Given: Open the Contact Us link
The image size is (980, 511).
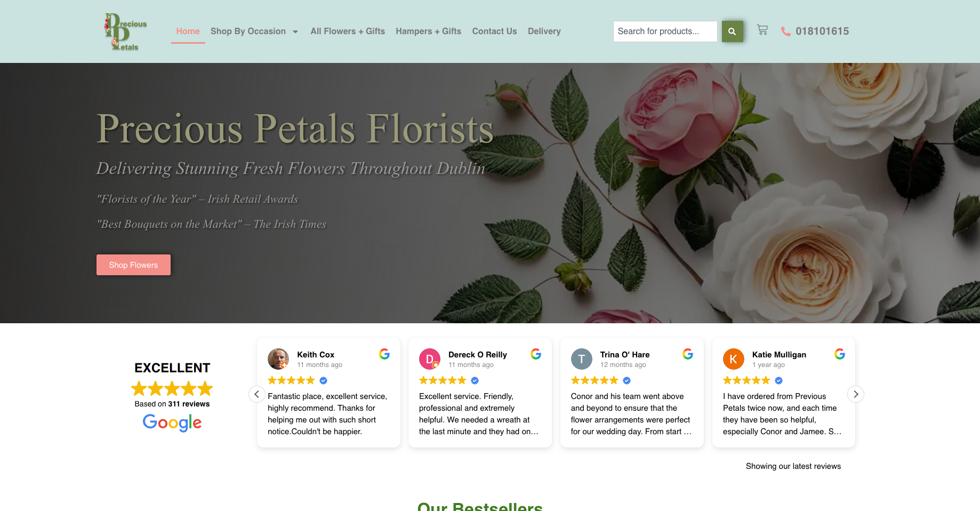Looking at the screenshot, I should (x=495, y=31).
